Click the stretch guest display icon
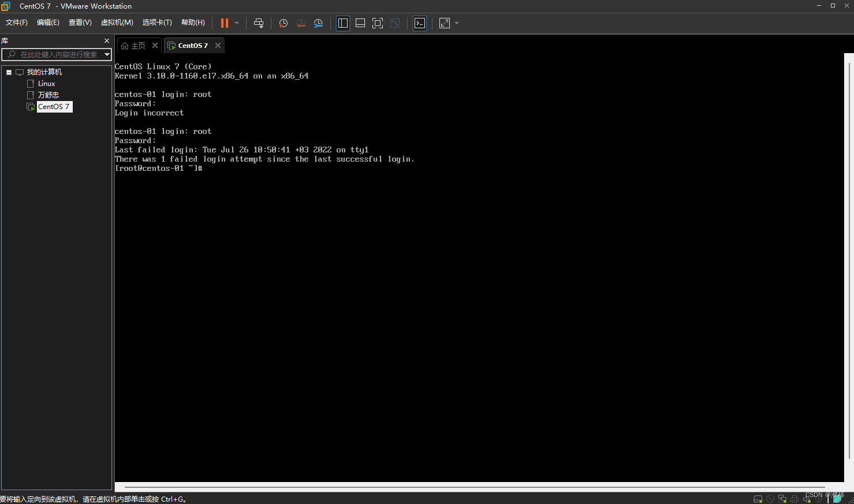This screenshot has width=854, height=504. pyautogui.click(x=445, y=23)
